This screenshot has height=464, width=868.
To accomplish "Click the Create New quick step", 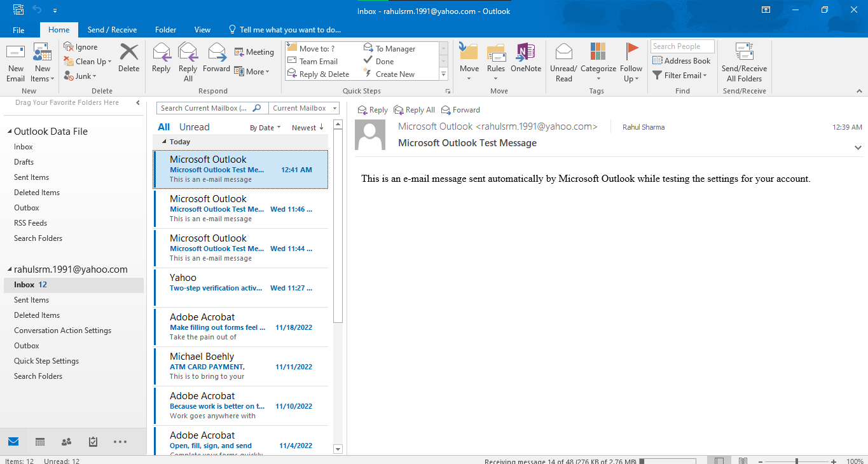I will pos(389,74).
